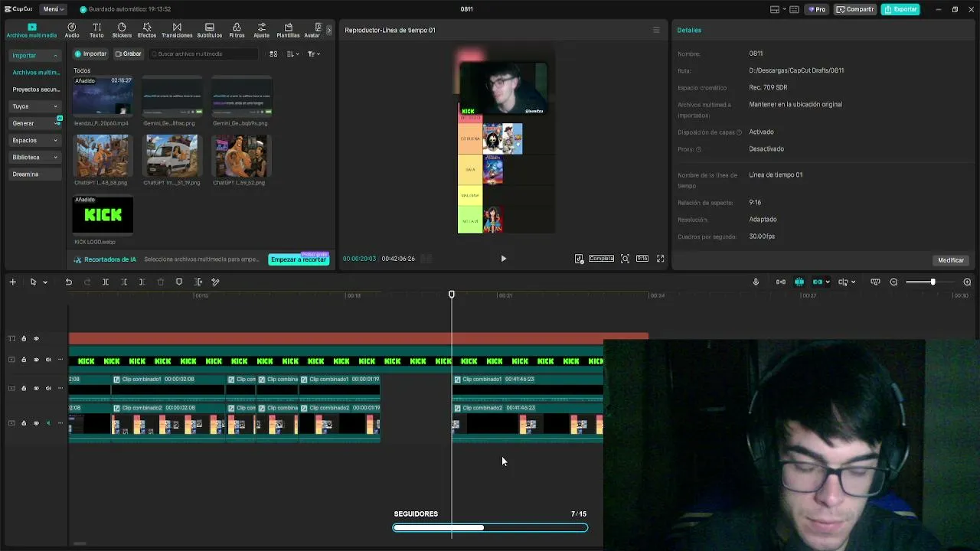Viewport: 980px width, 551px height.
Task: Add a marker with the shield icon
Action: (x=179, y=282)
